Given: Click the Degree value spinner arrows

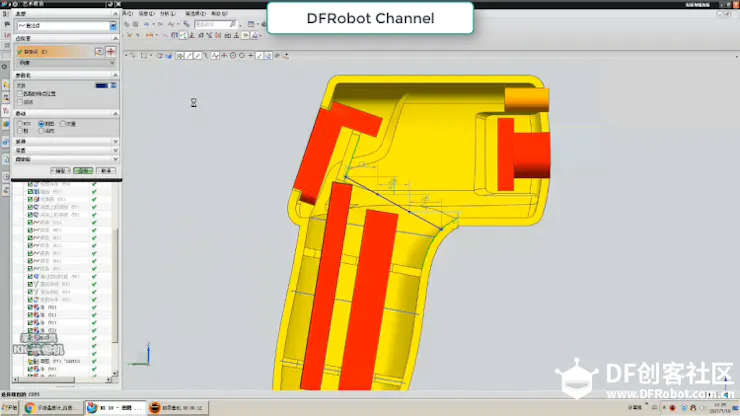Looking at the screenshot, I should pos(113,85).
